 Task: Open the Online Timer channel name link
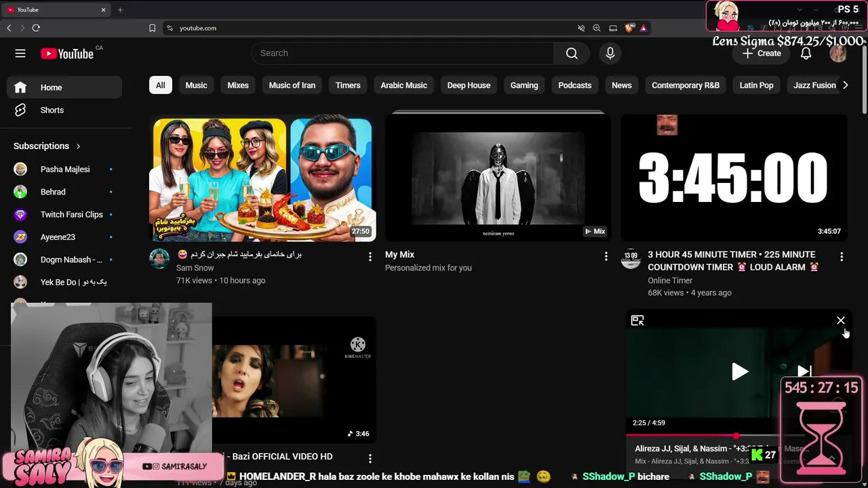(x=670, y=281)
